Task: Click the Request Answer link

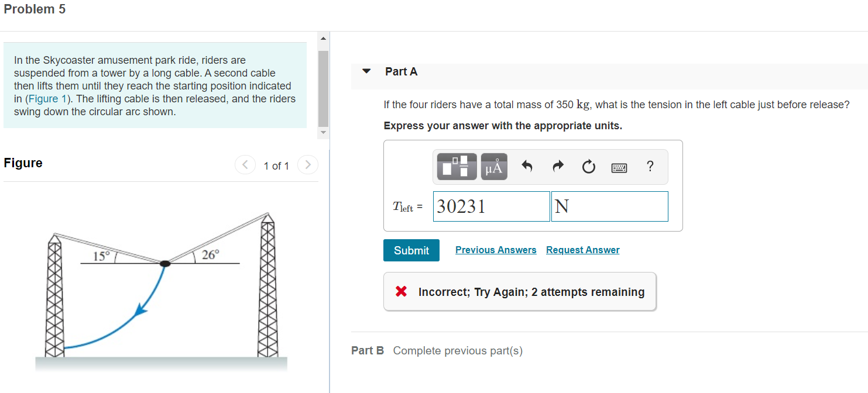Action: 583,250
